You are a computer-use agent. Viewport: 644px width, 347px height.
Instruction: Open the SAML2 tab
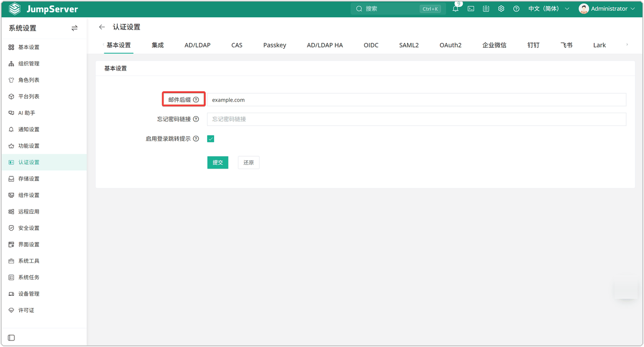pos(409,45)
